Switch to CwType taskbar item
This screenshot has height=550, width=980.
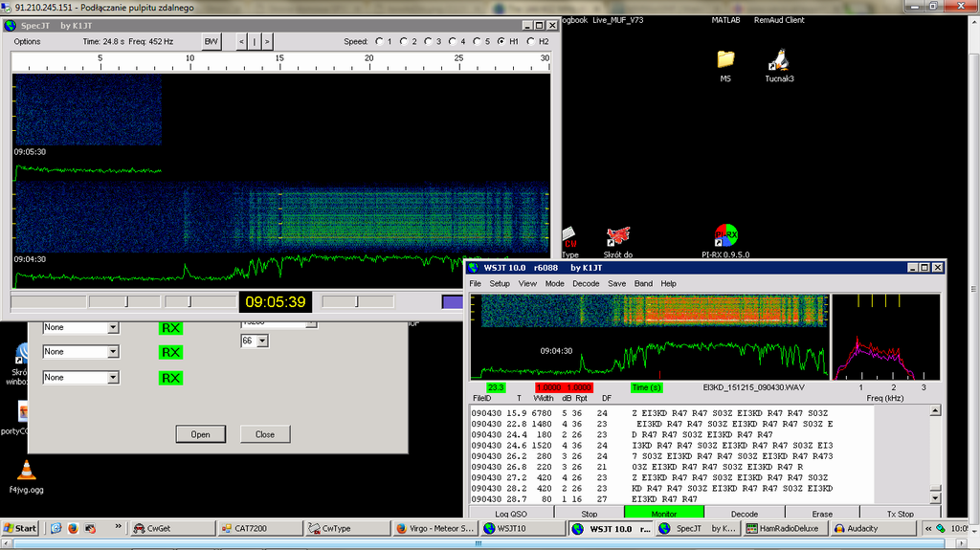tap(346, 528)
